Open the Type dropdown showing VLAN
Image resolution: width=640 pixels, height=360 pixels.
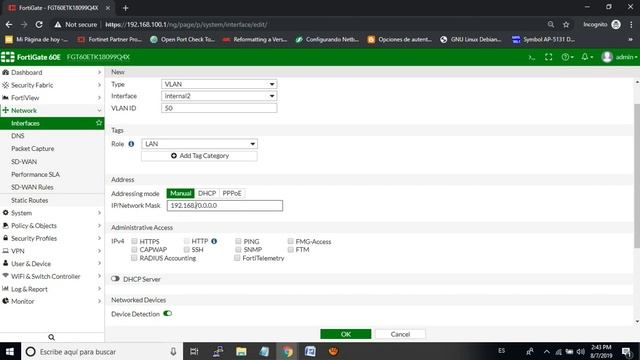coord(219,84)
